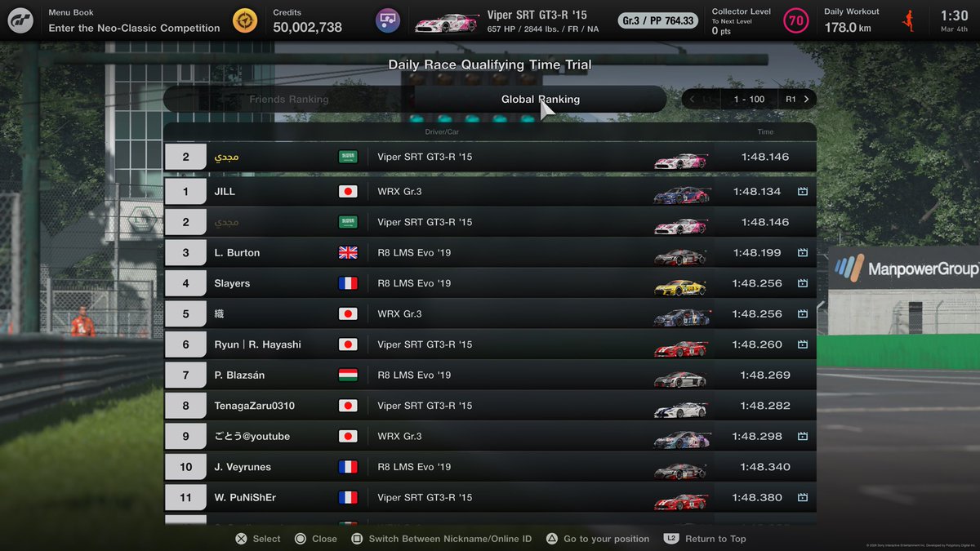Click time 1:48.269 for P. Blazsán
The width and height of the screenshot is (980, 551).
tap(765, 375)
